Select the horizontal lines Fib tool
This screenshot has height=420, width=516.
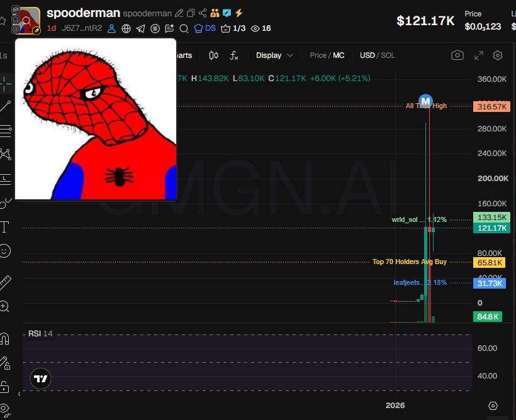coord(6,131)
